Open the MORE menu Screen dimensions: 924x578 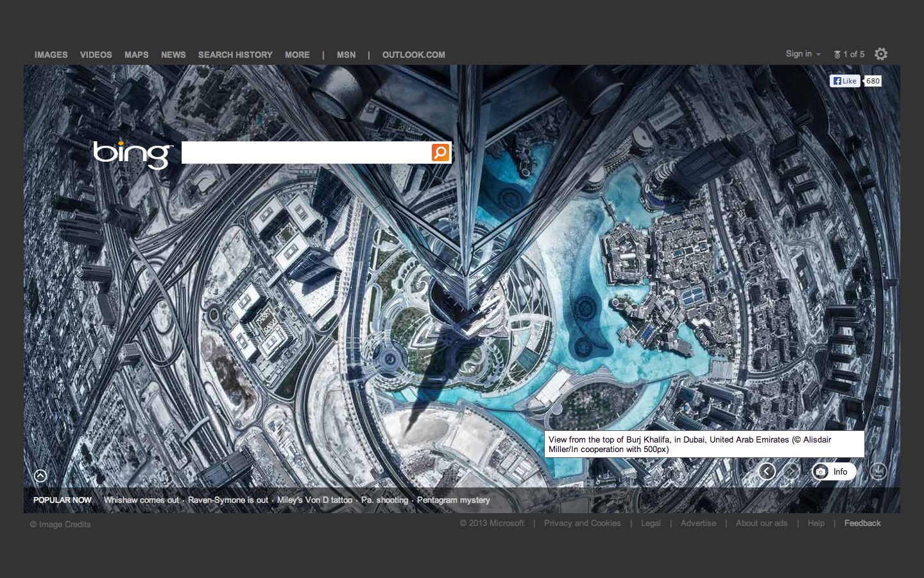click(297, 55)
